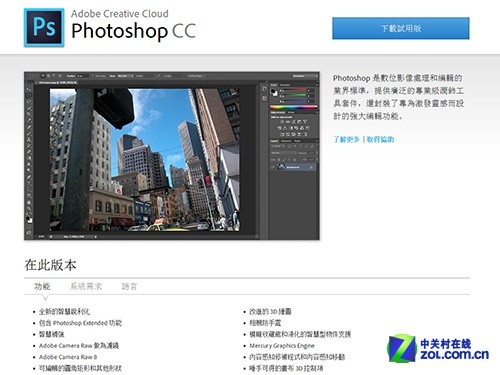The image size is (500, 375).
Task: Click the 相機防手震 feature item
Action: (x=265, y=323)
